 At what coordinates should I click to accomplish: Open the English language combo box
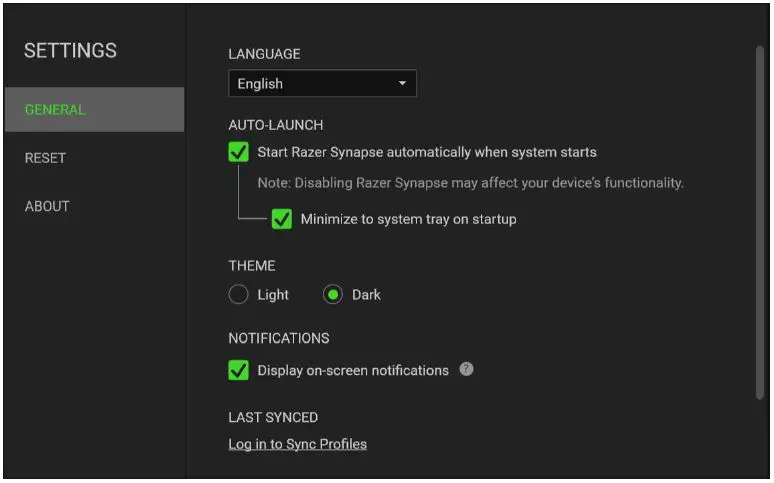point(322,84)
